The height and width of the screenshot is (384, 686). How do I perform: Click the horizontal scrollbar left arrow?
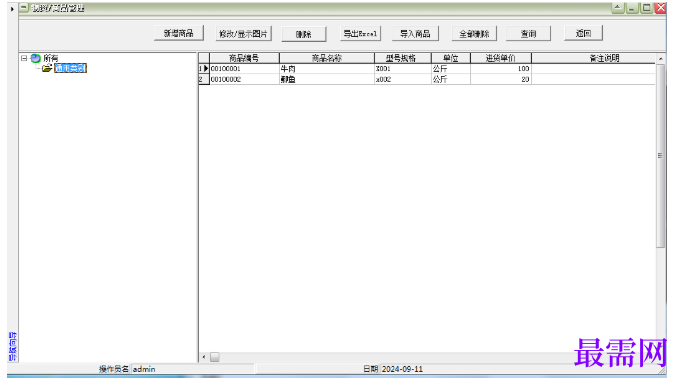tap(203, 357)
